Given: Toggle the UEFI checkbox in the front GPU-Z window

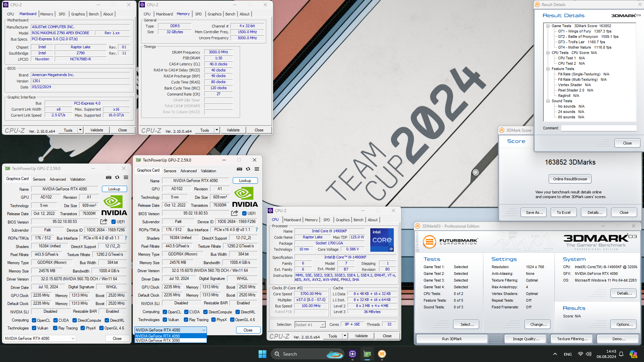Looking at the screenshot, I should (x=244, y=214).
